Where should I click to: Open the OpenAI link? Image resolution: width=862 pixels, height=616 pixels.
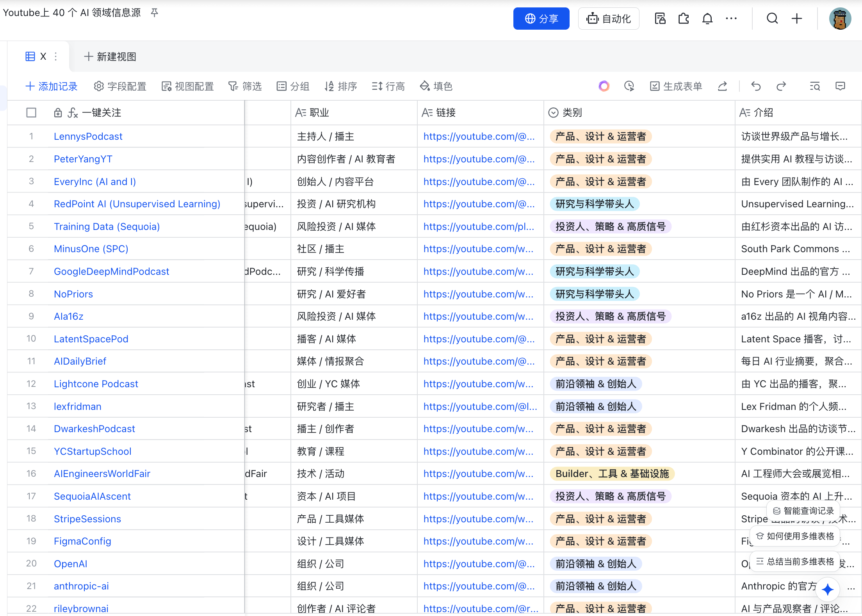tap(71, 564)
